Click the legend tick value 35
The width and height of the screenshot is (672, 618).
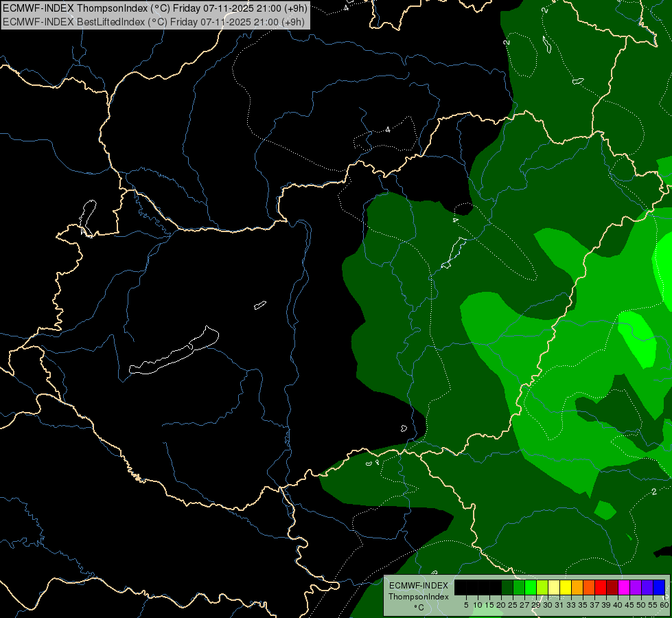tap(583, 605)
